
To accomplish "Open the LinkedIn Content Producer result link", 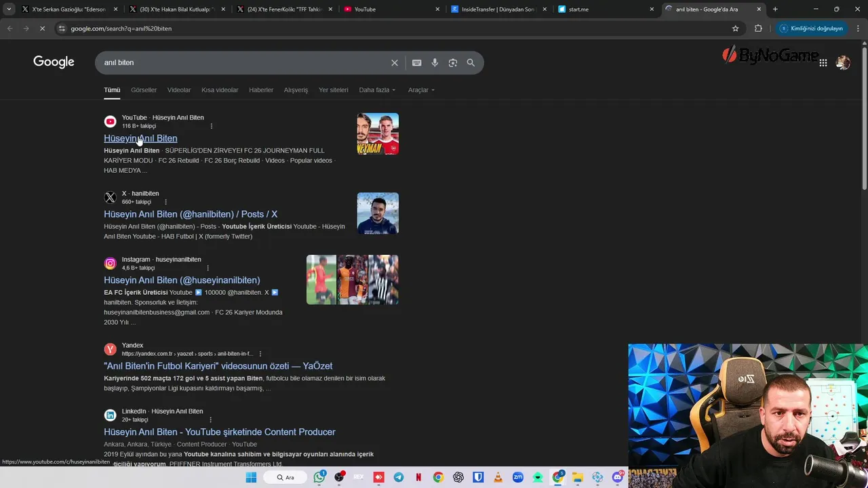I will pos(220,432).
